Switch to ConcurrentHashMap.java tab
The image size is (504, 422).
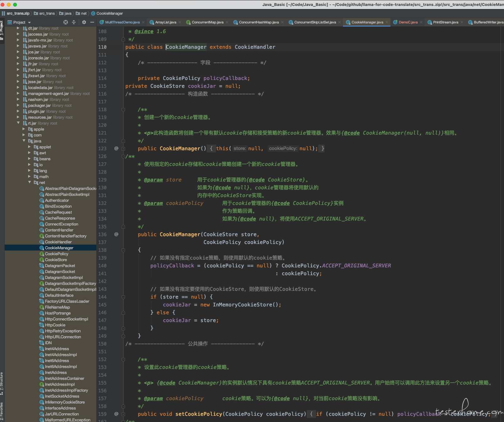tap(259, 22)
